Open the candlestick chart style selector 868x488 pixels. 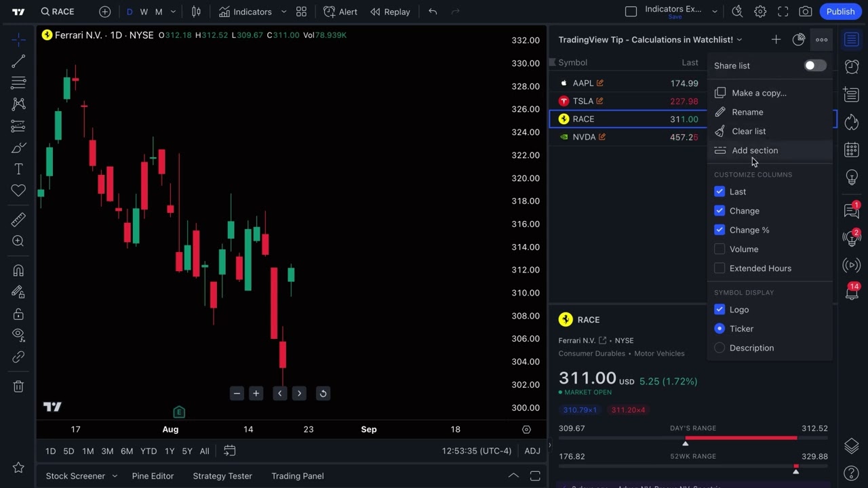[196, 12]
